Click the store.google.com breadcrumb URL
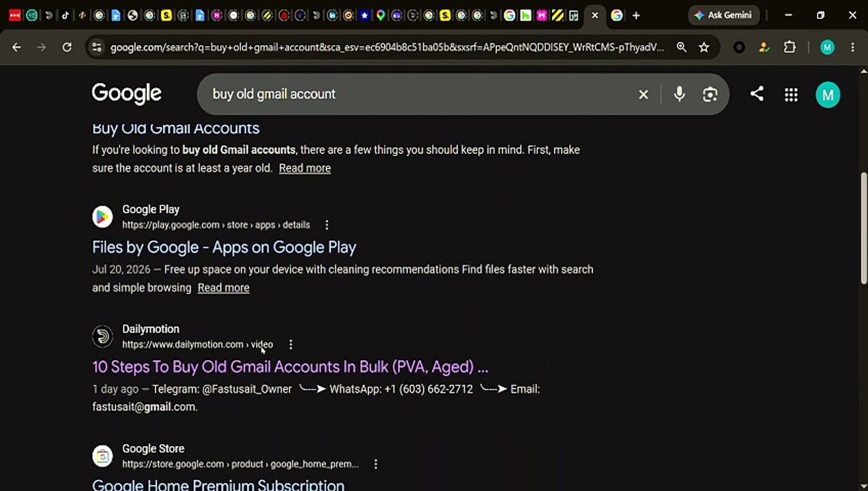The height and width of the screenshot is (491, 868). pyautogui.click(x=240, y=464)
